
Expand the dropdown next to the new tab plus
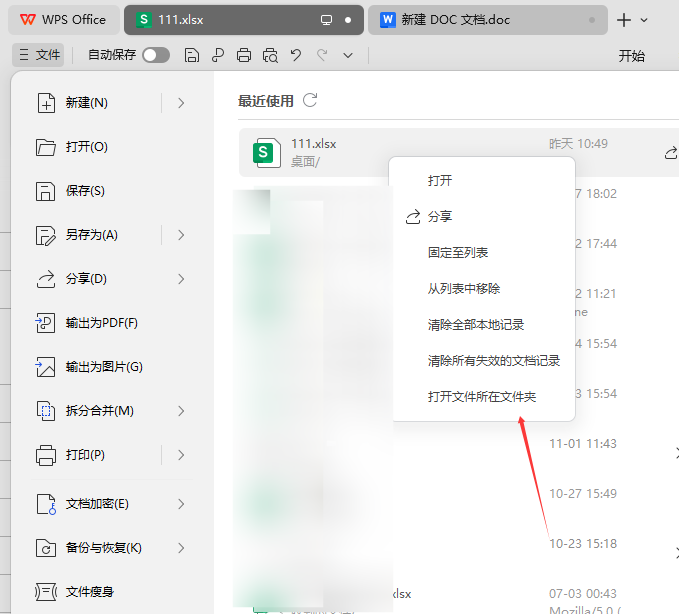644,20
